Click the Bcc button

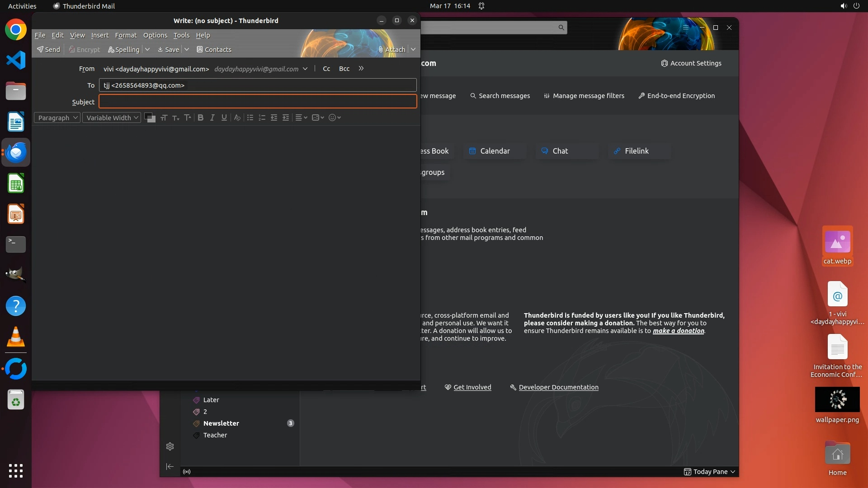point(344,69)
